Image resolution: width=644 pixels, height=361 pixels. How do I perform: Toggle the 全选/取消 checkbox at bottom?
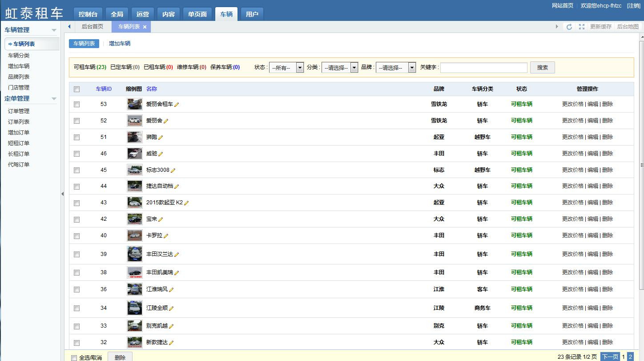[74, 358]
